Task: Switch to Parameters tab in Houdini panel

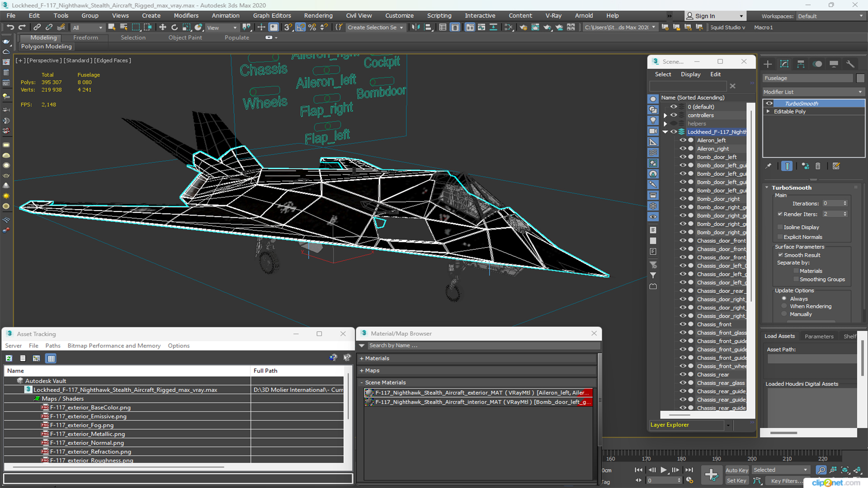Action: point(819,337)
